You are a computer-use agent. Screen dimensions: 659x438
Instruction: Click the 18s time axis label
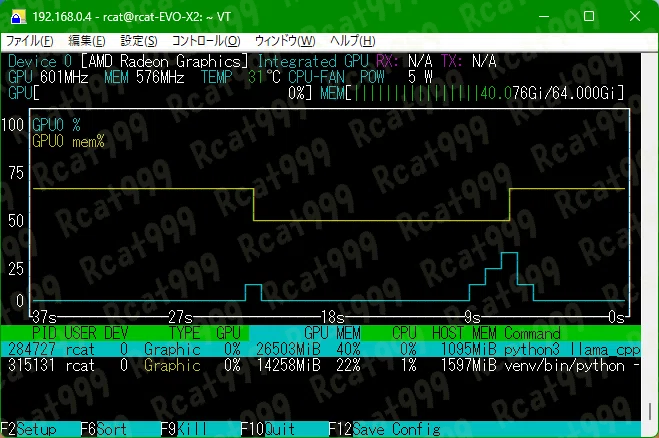333,317
